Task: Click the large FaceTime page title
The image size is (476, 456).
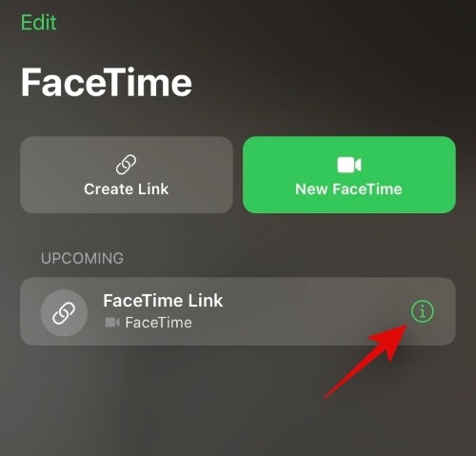Action: pos(107,82)
